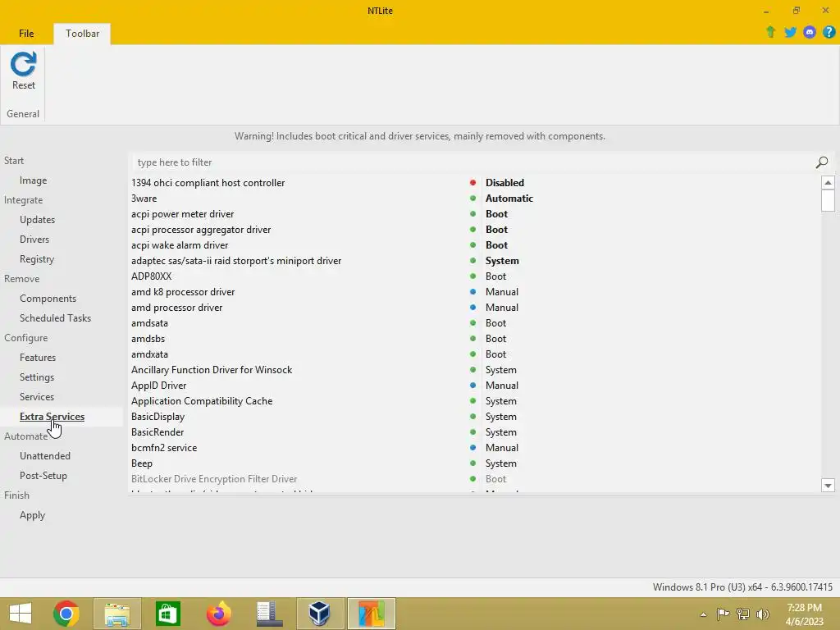This screenshot has width=840, height=630.
Task: Switch to the Toolbar tab
Action: 83,33
